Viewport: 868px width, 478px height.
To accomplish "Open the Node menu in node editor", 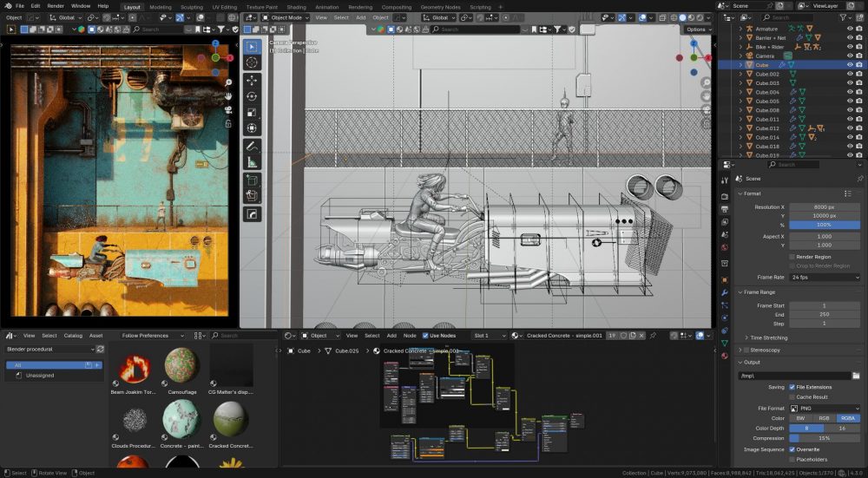I will pos(410,335).
